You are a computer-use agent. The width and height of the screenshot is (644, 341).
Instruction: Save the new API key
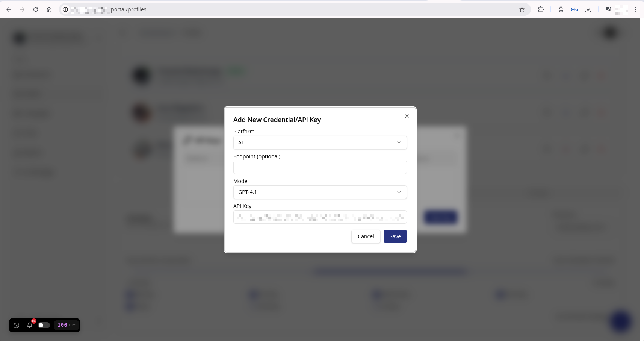point(395,236)
